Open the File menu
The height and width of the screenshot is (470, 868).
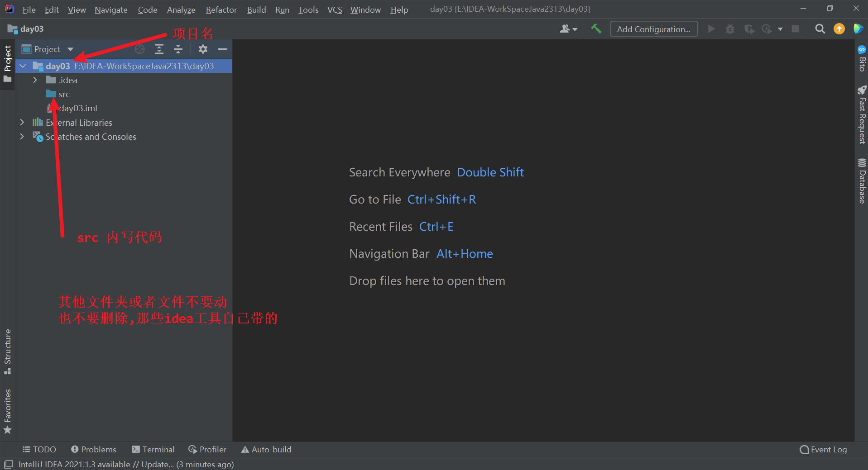coord(29,9)
